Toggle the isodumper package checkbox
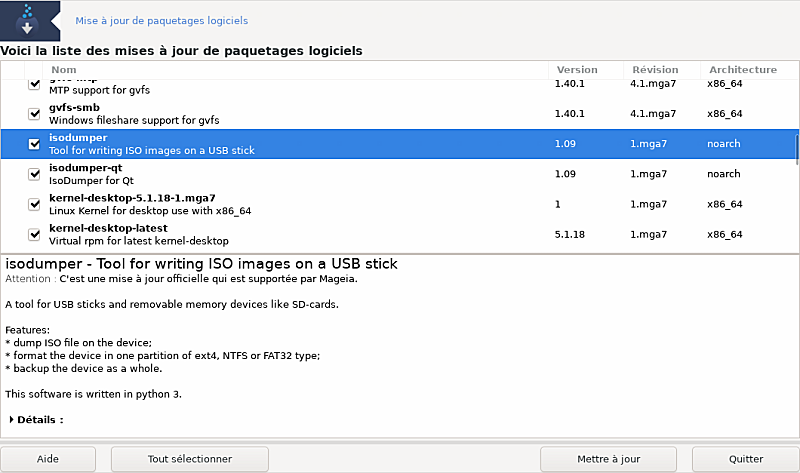The width and height of the screenshot is (800, 473). click(x=35, y=144)
